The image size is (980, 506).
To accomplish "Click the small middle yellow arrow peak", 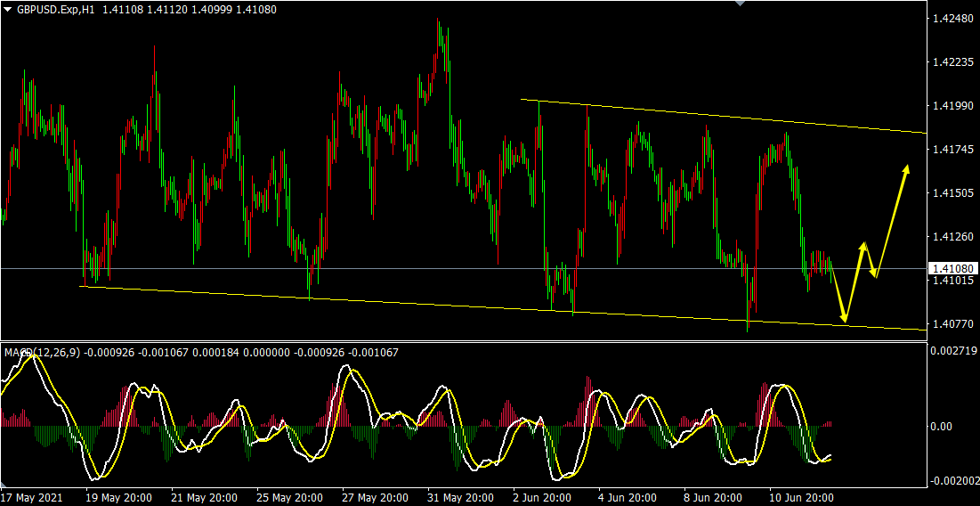I will pyautogui.click(x=863, y=243).
